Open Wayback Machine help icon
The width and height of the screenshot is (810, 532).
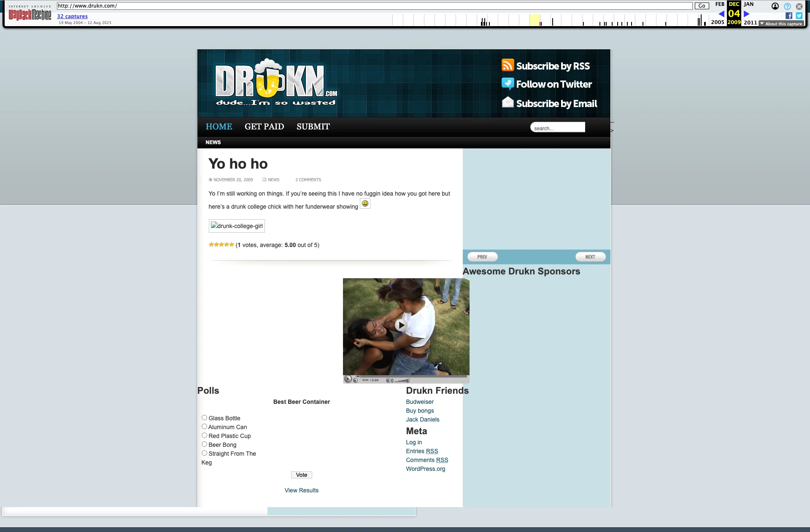click(x=787, y=6)
